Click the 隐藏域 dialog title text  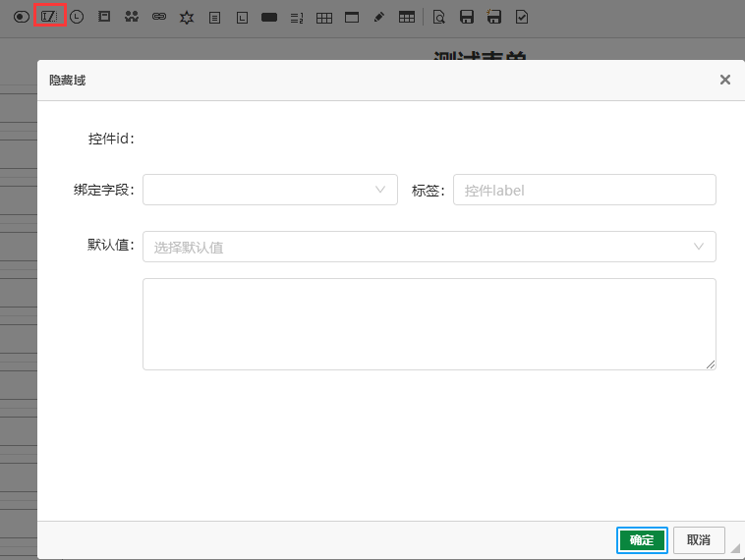[68, 80]
